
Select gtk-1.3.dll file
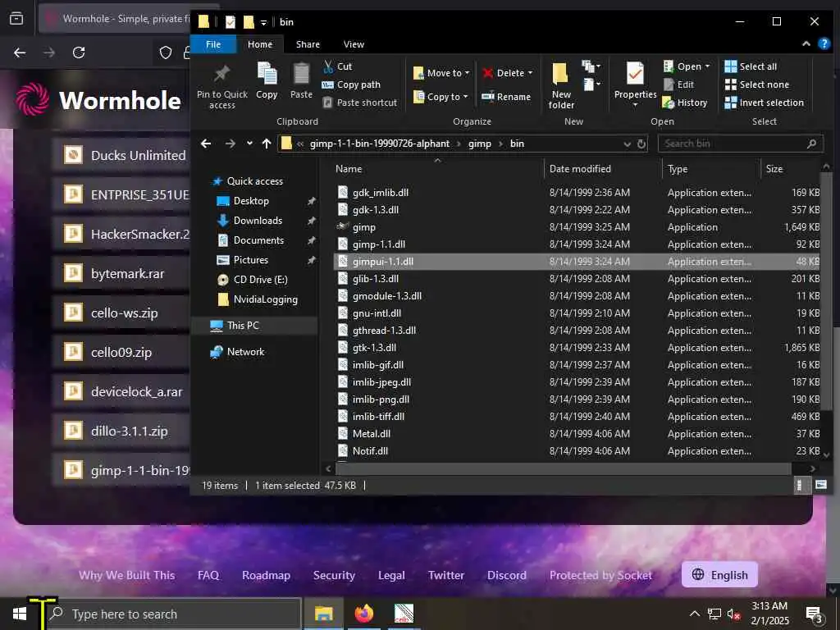(577, 348)
